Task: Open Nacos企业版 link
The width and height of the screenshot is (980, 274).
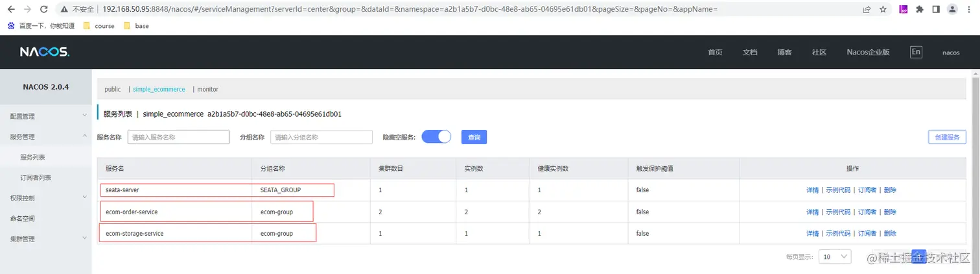Action: [x=868, y=52]
